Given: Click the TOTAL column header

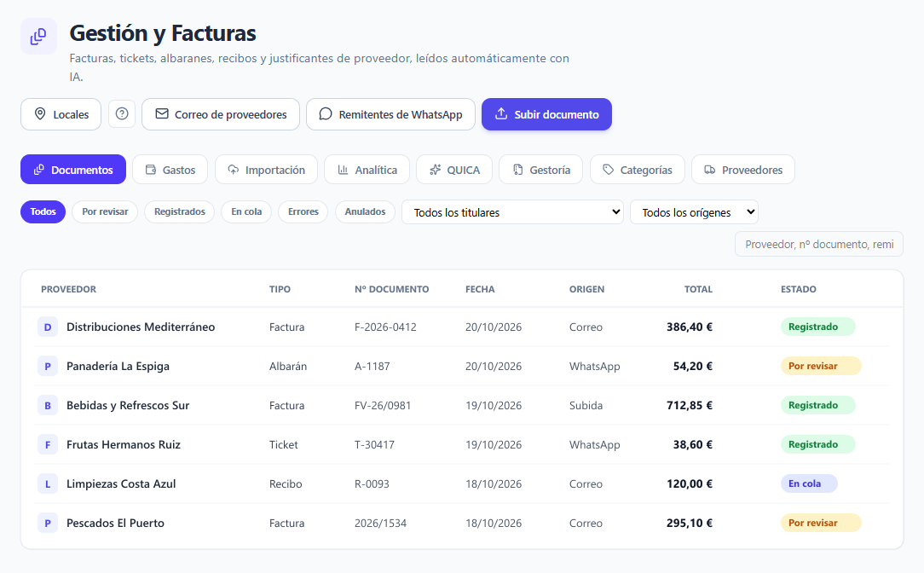Looking at the screenshot, I should pos(698,289).
